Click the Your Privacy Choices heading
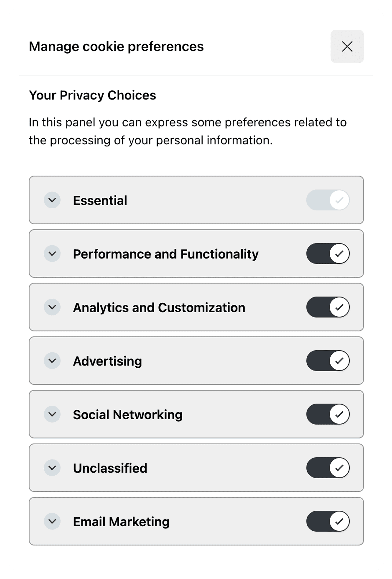Screen dimensions: 392x579 pyautogui.click(x=92, y=95)
